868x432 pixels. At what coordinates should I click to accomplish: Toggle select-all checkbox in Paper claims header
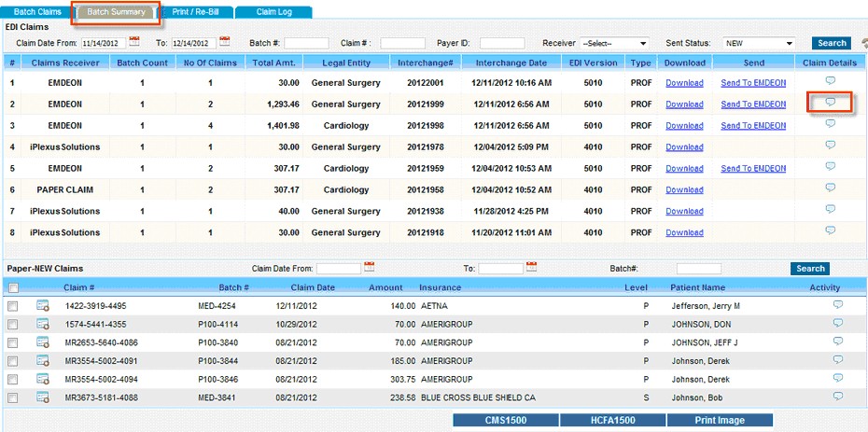[13, 287]
